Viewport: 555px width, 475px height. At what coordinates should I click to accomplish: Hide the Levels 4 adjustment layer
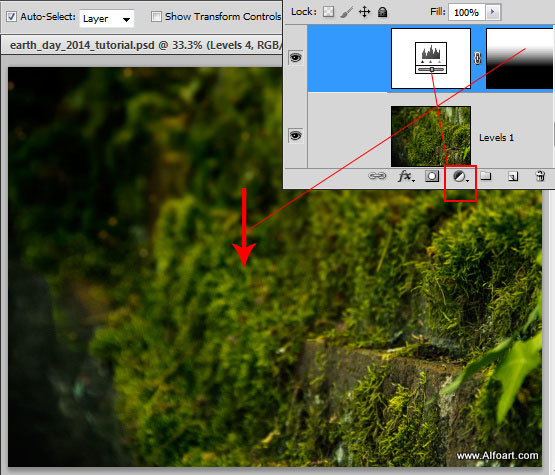click(x=296, y=58)
